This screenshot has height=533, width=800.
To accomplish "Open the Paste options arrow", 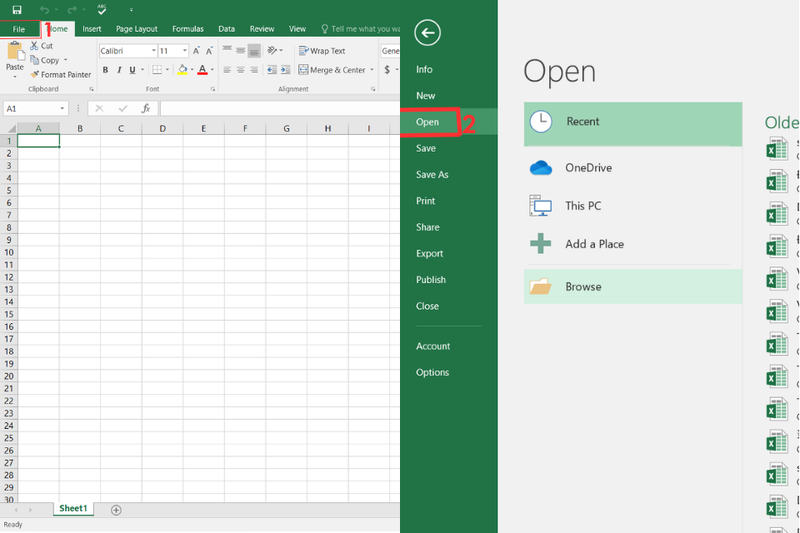I will [15, 77].
